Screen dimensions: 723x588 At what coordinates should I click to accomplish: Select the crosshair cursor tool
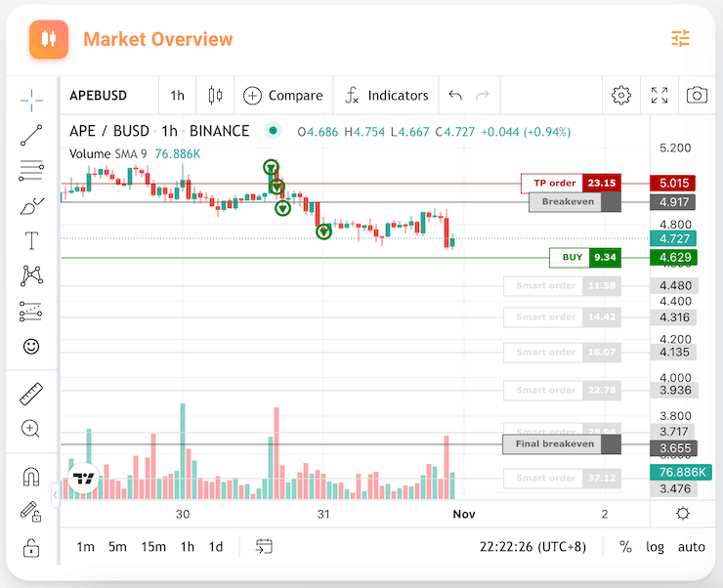pos(31,100)
